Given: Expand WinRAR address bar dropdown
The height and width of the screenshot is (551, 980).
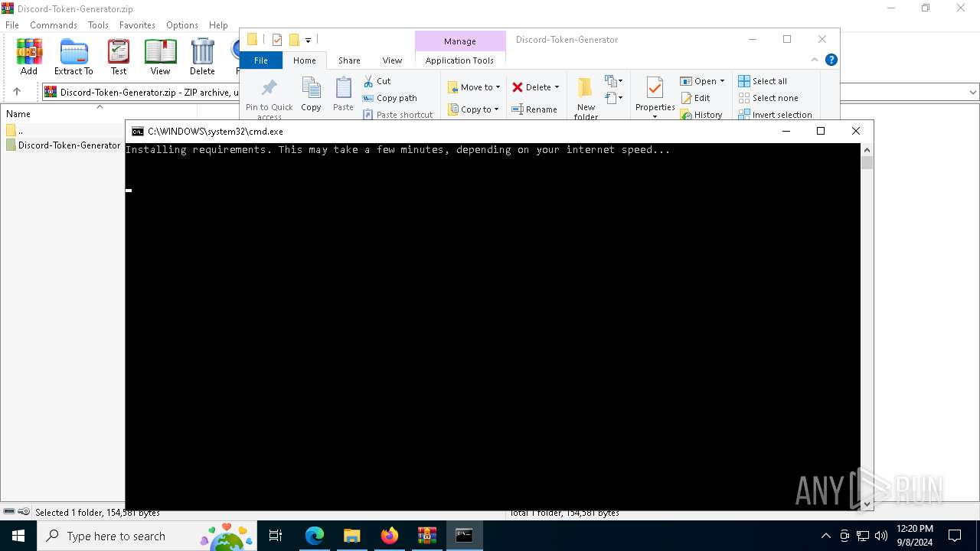Looking at the screenshot, I should 973,92.
